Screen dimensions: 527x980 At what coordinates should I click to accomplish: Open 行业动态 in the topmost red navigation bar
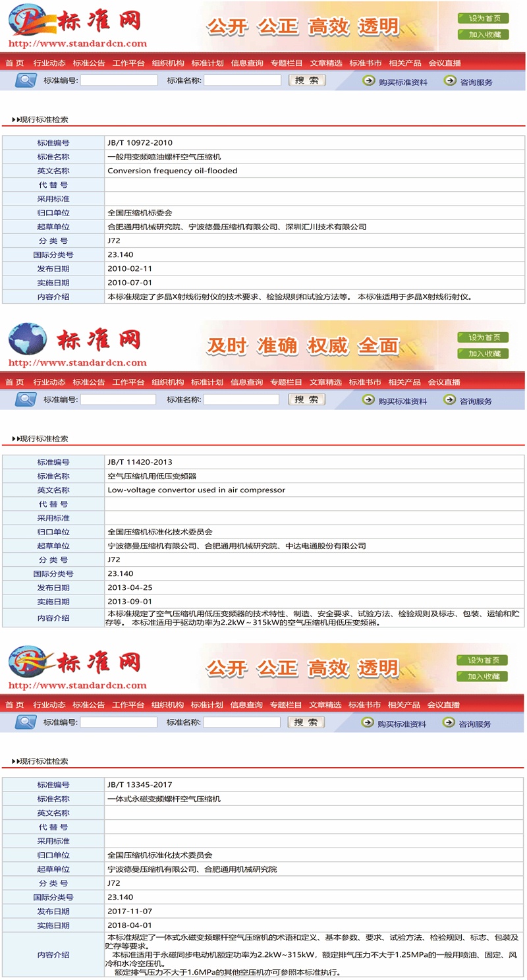49,63
